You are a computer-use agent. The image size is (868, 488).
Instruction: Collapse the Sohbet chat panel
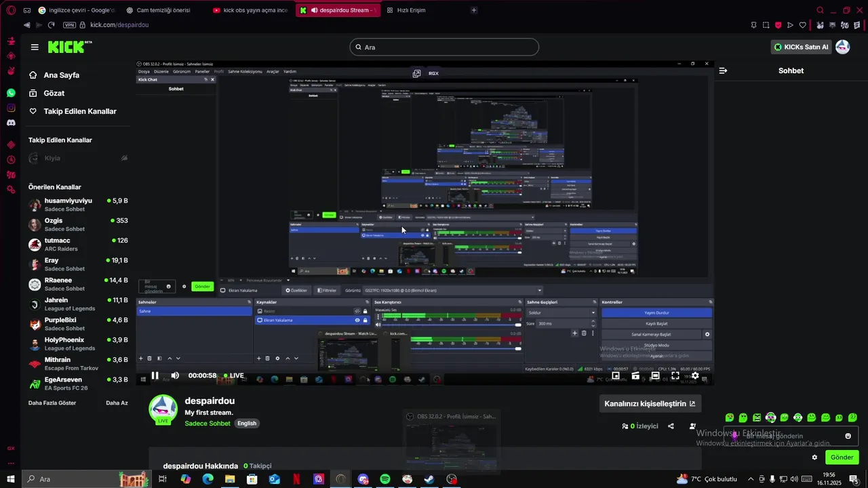[723, 70]
